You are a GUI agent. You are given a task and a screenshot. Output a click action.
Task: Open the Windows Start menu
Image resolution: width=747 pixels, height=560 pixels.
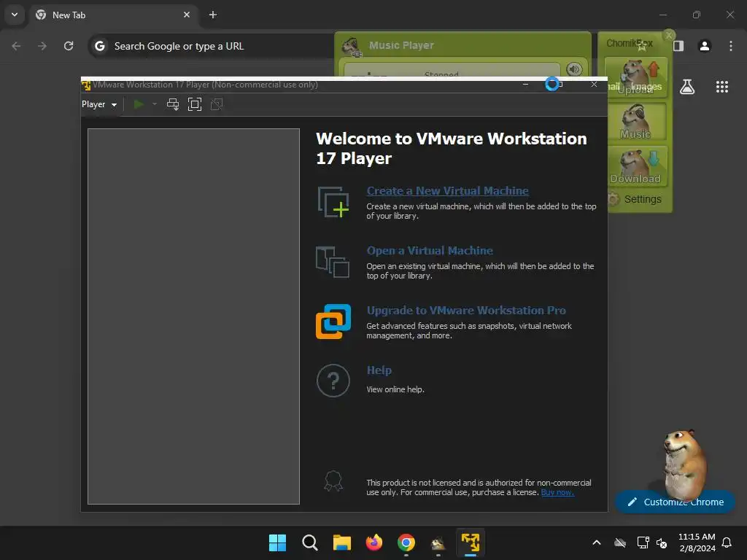(x=277, y=542)
